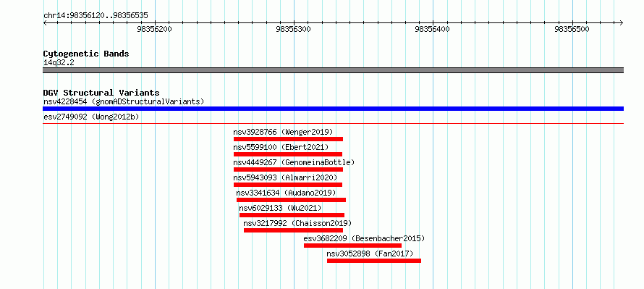Click the ruler's left arrow end

pos(45,22)
